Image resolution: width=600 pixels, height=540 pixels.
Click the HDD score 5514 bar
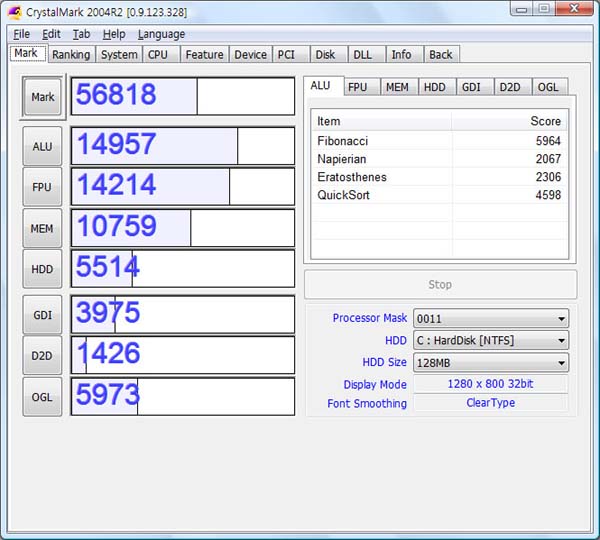point(183,269)
